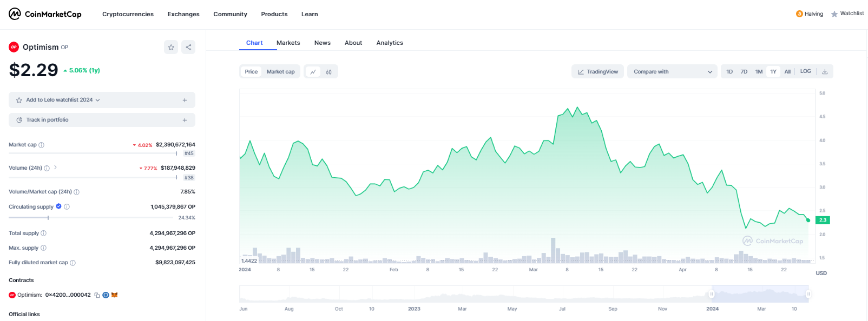
Task: Expand Volume (24h) chevron arrow
Action: 55,168
